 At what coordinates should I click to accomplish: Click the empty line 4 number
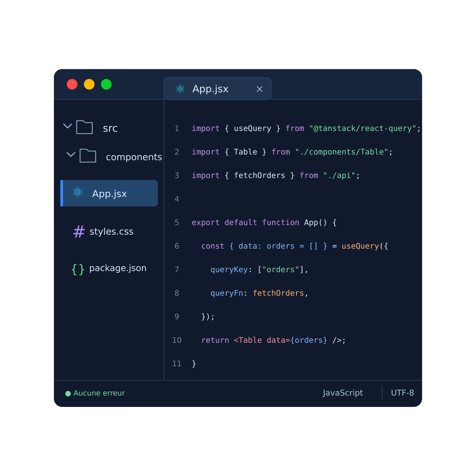[177, 199]
